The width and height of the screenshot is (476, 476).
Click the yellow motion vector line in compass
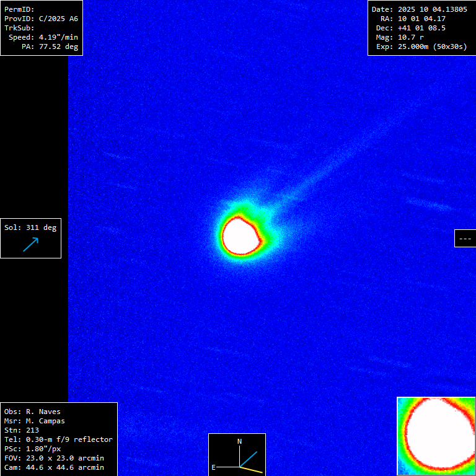(252, 470)
